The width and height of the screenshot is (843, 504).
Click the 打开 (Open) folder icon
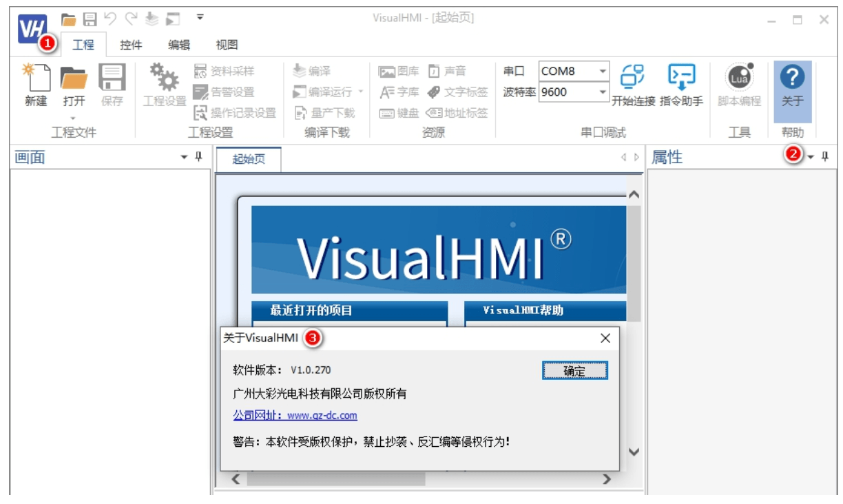[74, 78]
